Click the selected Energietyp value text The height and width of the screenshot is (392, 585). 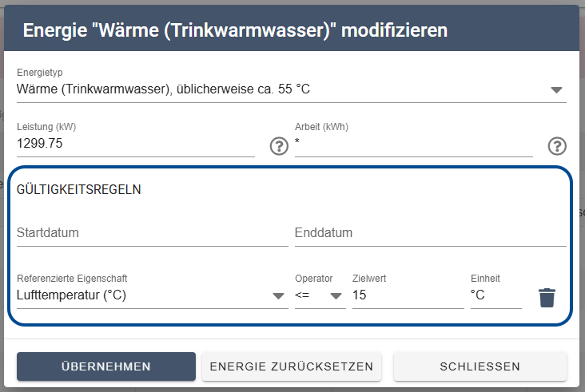click(163, 89)
